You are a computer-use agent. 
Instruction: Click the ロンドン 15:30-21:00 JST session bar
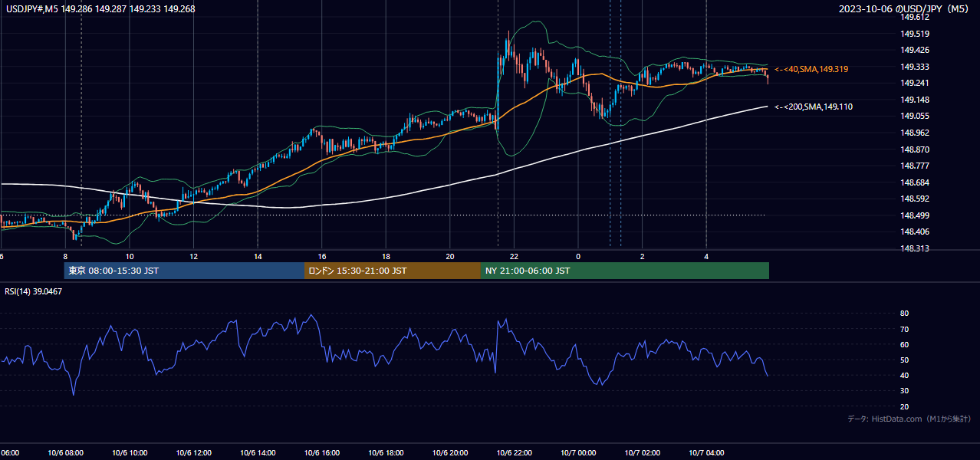click(393, 271)
